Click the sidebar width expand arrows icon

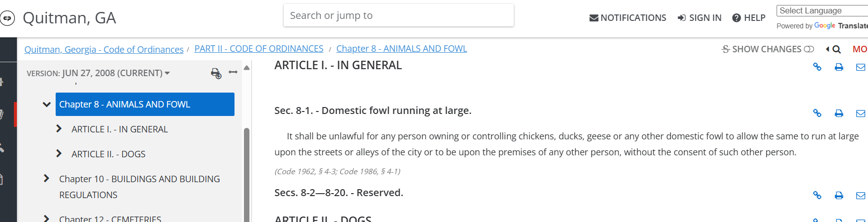(233, 72)
